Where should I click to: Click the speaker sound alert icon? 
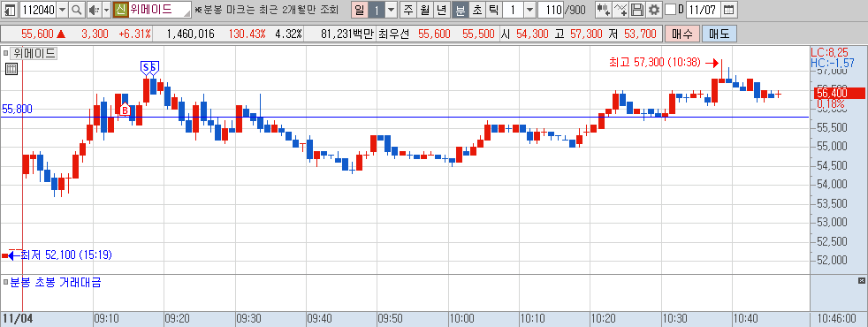pos(94,10)
